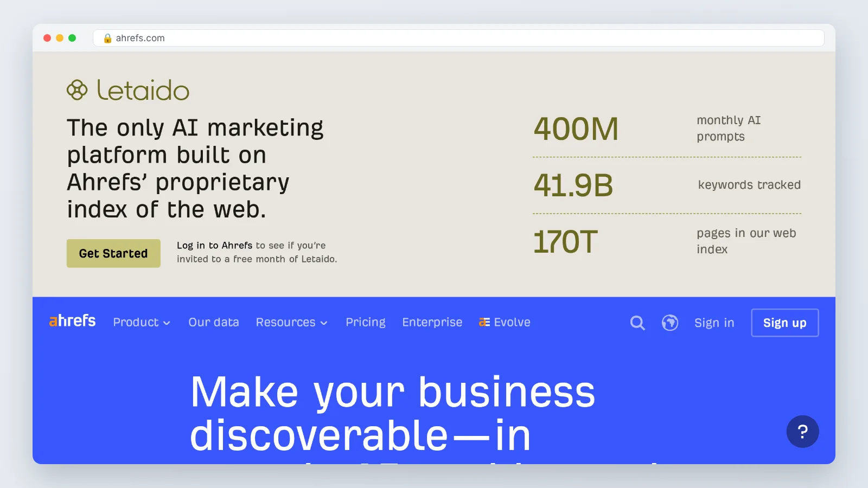Follow the Sign in link
The width and height of the screenshot is (868, 488).
click(x=714, y=323)
